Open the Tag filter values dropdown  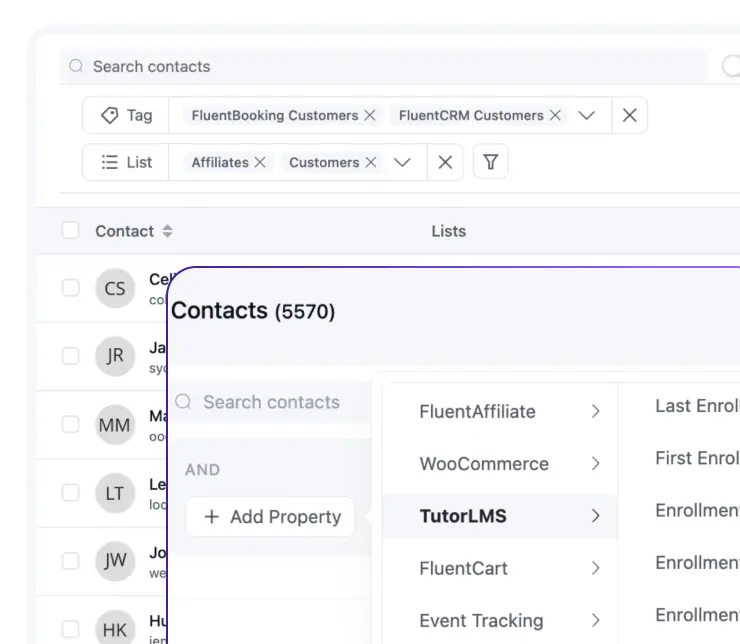tap(587, 115)
